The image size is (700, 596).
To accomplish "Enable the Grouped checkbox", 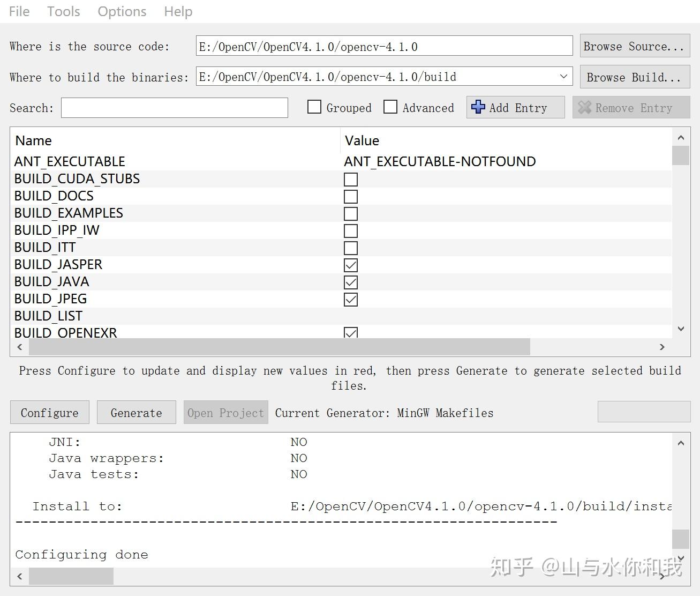I will (x=314, y=107).
